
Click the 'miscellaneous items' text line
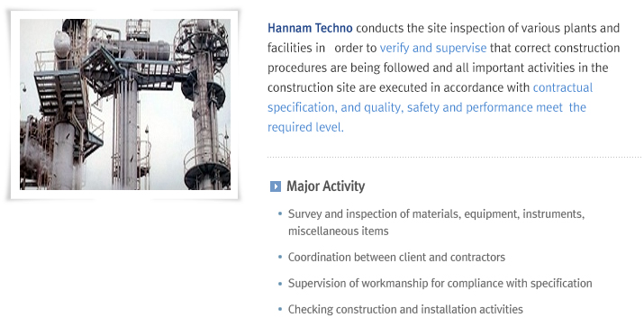[x=339, y=232]
